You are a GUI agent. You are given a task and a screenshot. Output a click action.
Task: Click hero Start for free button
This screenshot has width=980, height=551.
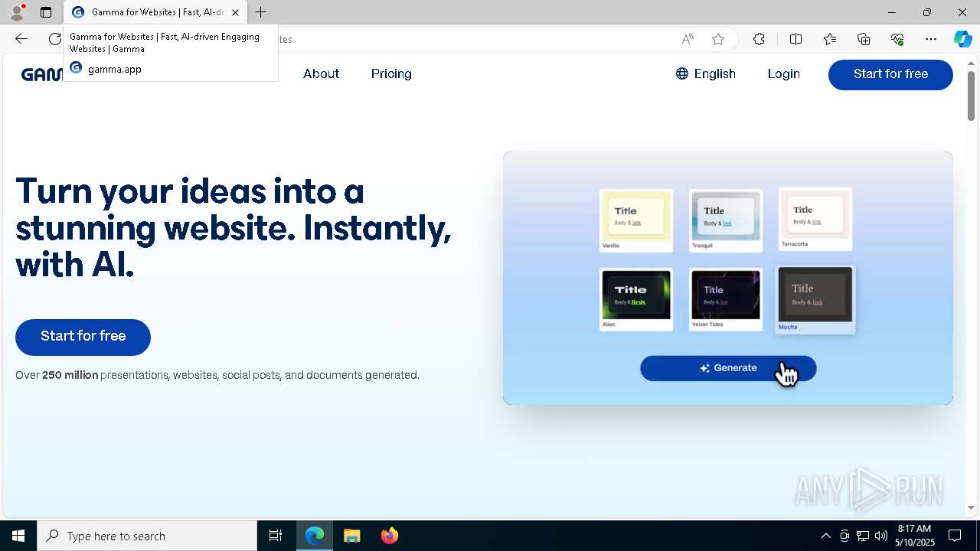click(83, 337)
